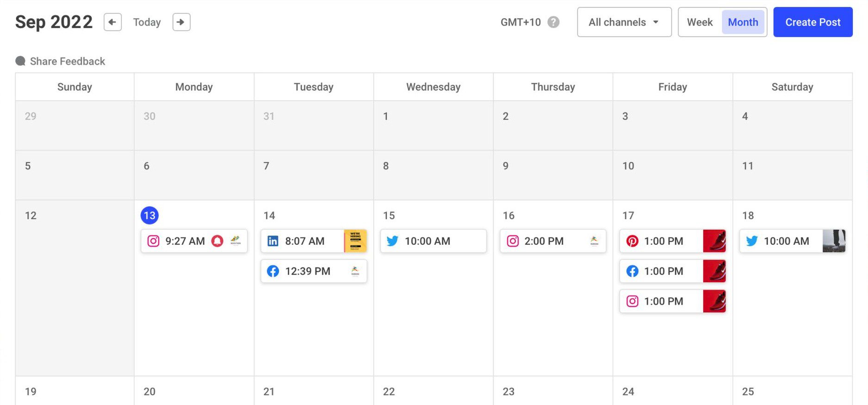Screen dimensions: 868x405
Task: Click the yellow We're Hiring thumbnail on the LinkedIn post
Action: 355,241
